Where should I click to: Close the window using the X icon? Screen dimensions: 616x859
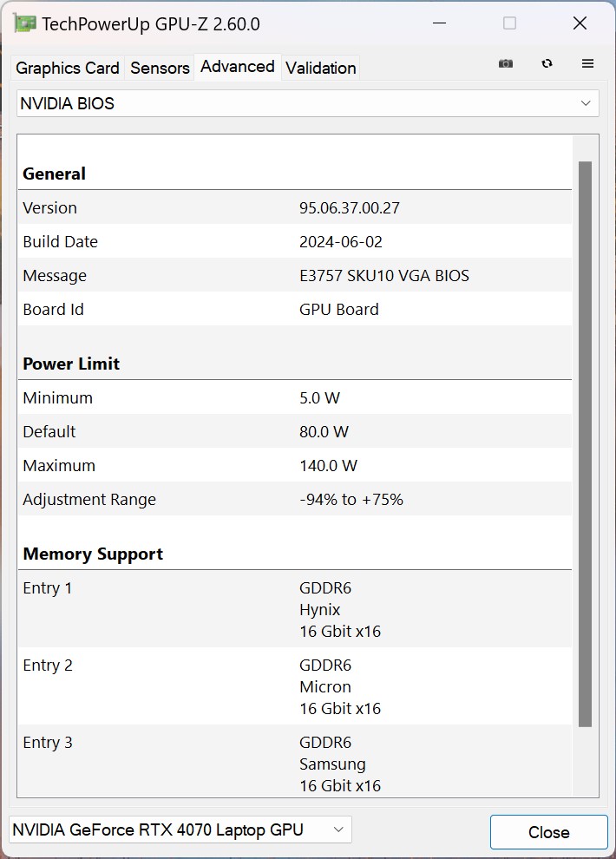580,23
